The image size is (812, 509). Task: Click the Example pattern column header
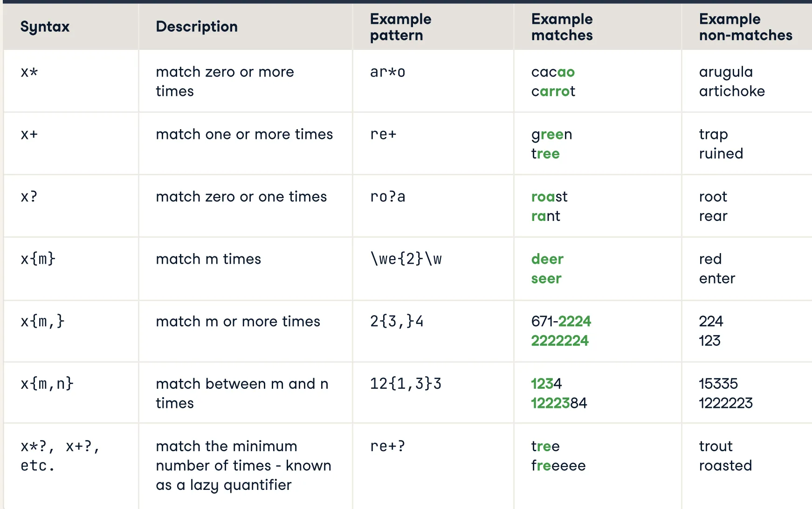pos(400,27)
